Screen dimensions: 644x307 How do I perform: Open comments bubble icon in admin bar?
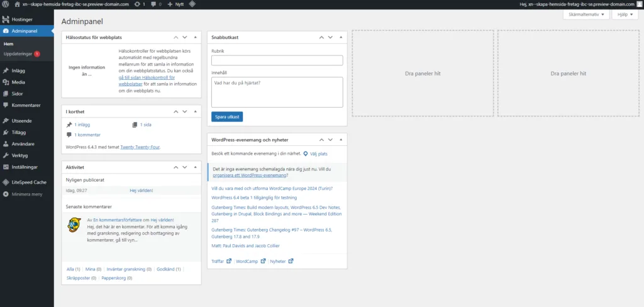tap(153, 4)
